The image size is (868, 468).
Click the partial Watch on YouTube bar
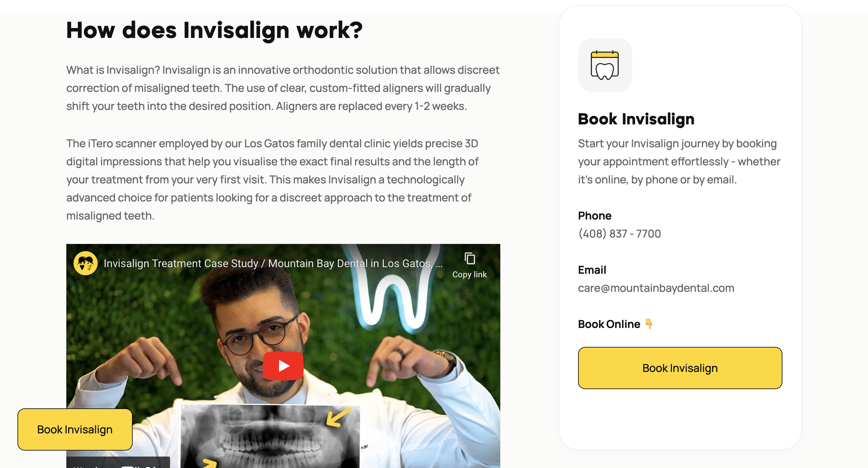[x=118, y=462]
